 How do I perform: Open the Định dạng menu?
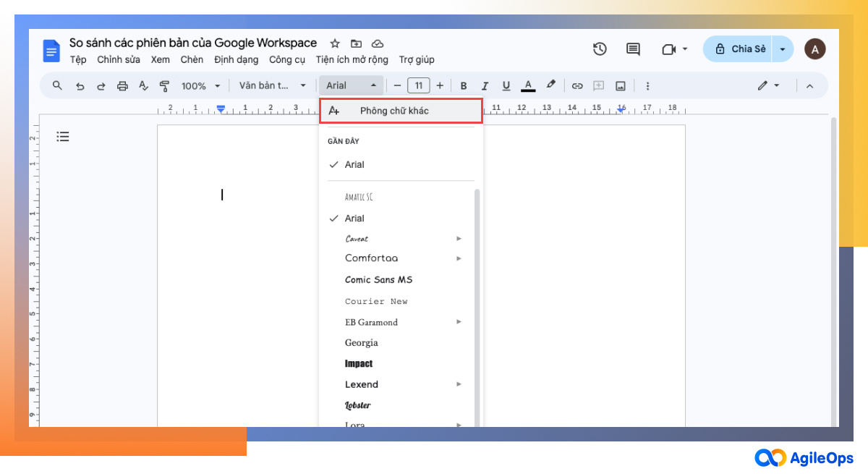(236, 59)
